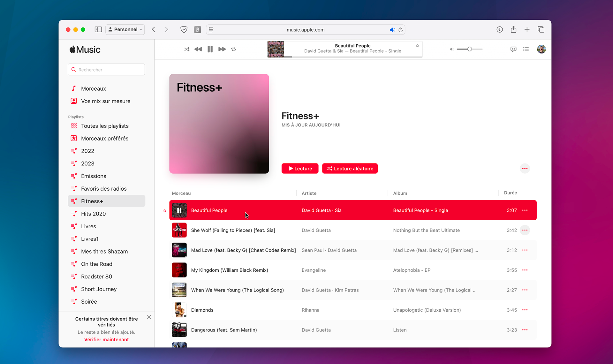Toggle favorite star beside Beautiful People row
Screen dimensions: 613x364
coord(165,210)
